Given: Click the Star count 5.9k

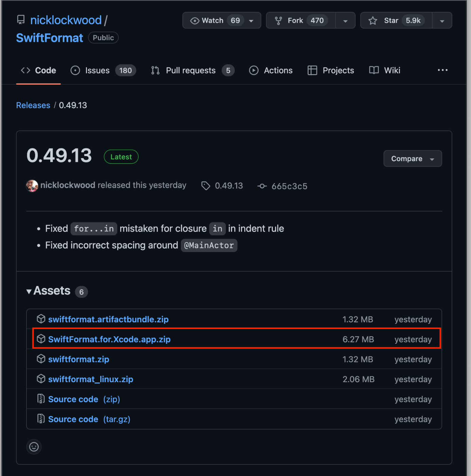Looking at the screenshot, I should (413, 20).
